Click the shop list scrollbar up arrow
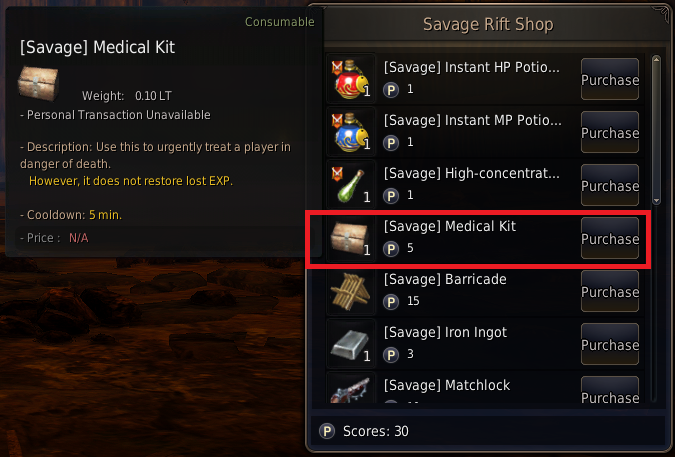 click(x=656, y=60)
